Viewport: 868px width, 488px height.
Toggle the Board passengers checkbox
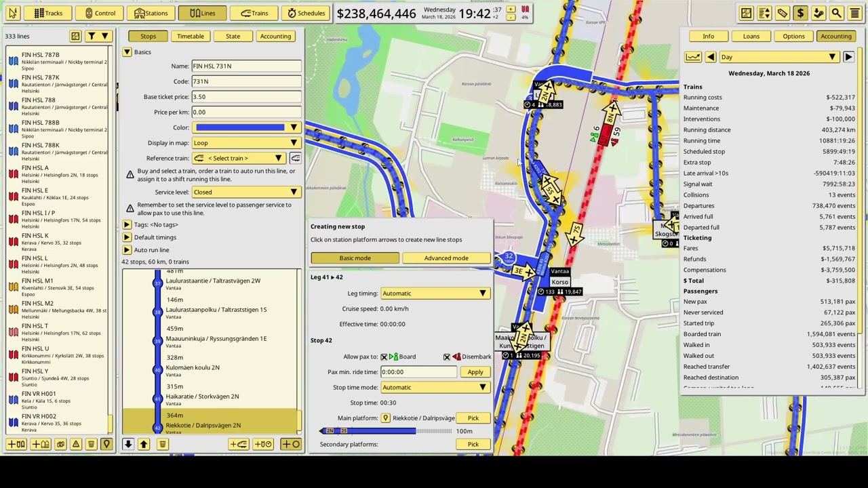[x=384, y=357]
